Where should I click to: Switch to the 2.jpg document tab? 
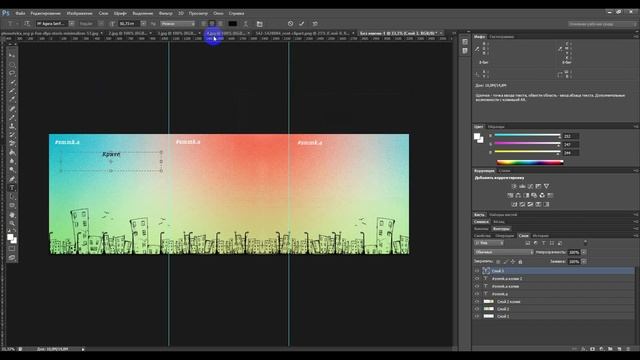coord(127,33)
